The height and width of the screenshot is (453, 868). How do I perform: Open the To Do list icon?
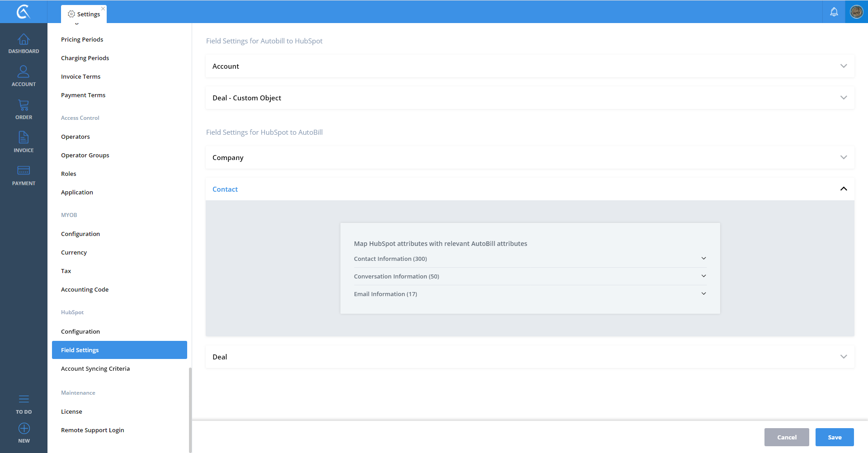coord(24,399)
